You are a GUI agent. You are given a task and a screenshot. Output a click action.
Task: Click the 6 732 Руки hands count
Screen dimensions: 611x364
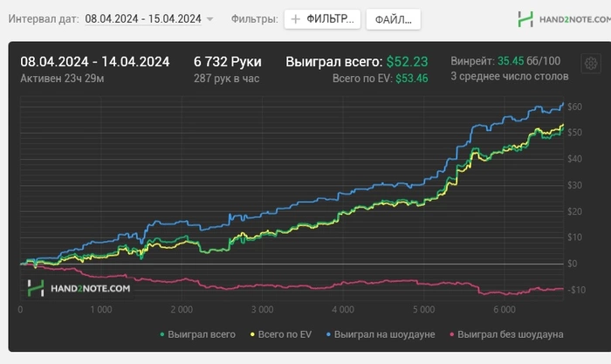(x=228, y=62)
